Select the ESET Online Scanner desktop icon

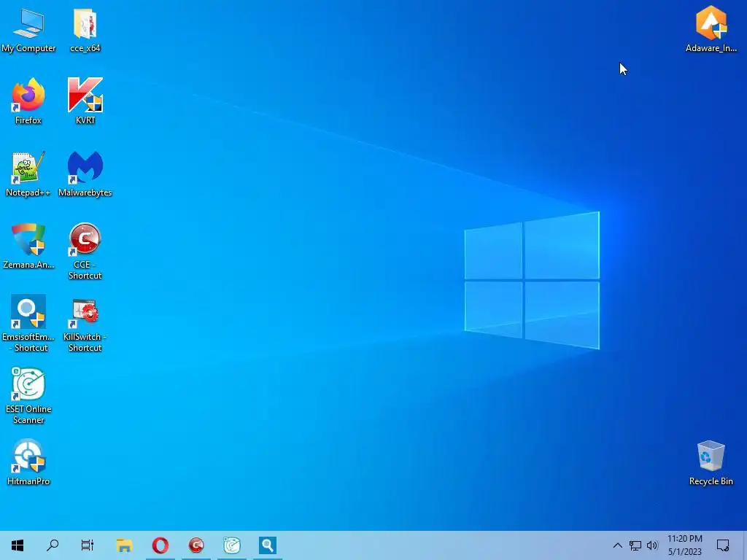(28, 396)
